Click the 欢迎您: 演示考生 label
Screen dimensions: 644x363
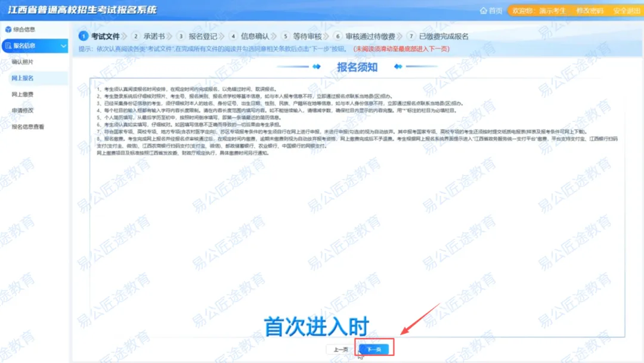coord(539,11)
